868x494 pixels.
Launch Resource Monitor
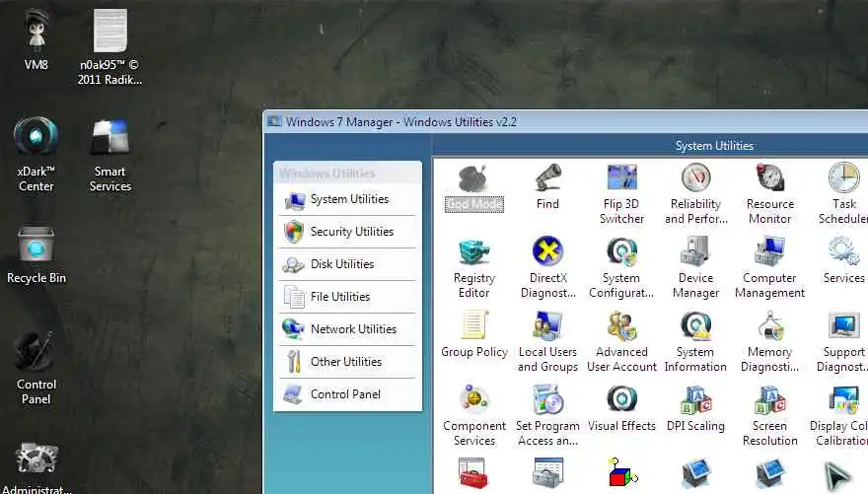point(770,194)
